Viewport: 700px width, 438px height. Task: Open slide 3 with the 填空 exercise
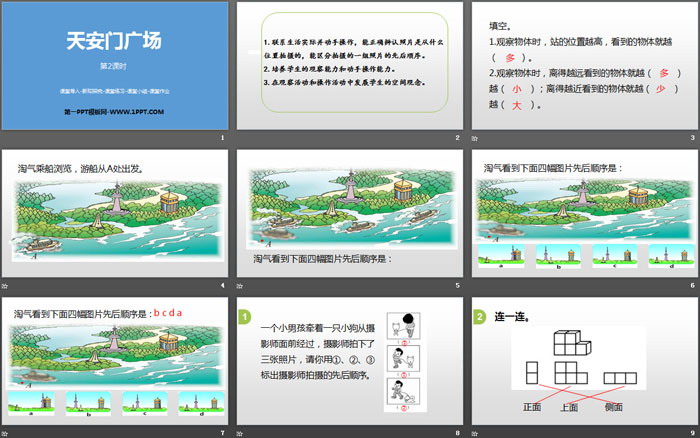[x=583, y=70]
